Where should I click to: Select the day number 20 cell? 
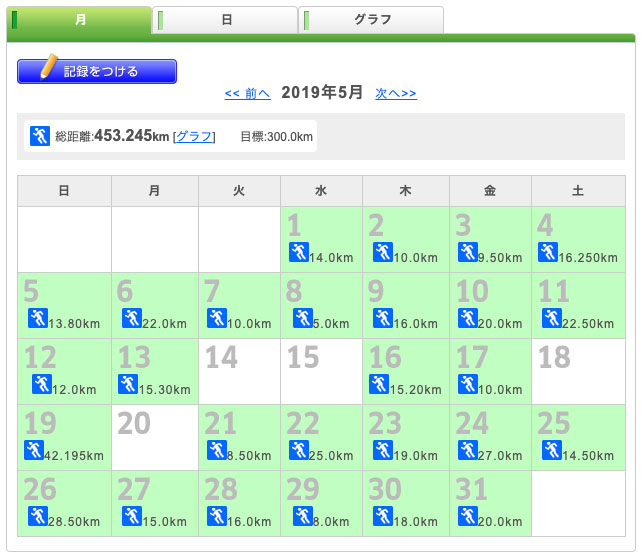coord(154,437)
